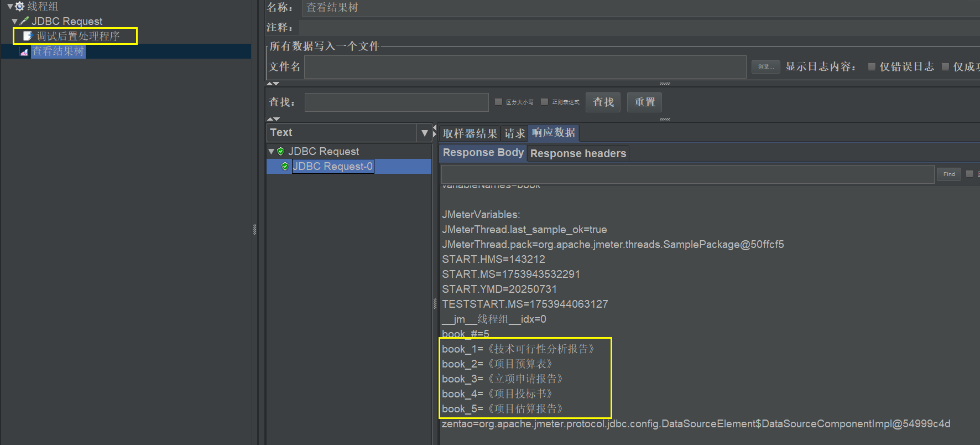Click the zentao=org.apache.jmeter line

[x=696, y=423]
